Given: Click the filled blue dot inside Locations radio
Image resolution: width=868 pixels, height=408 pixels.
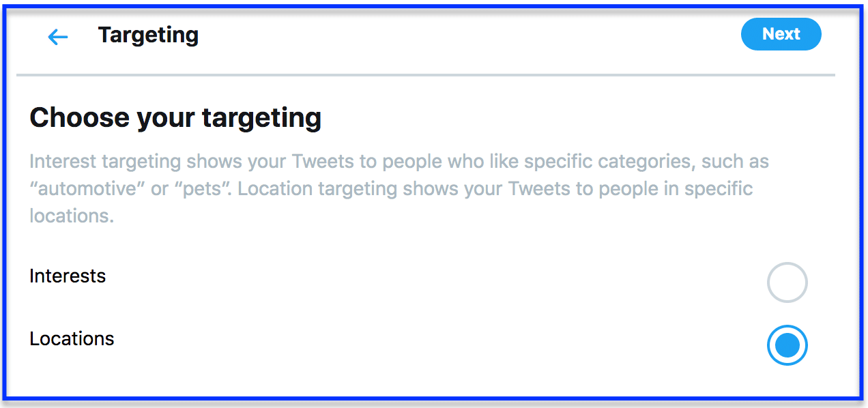Looking at the screenshot, I should pos(787,345).
